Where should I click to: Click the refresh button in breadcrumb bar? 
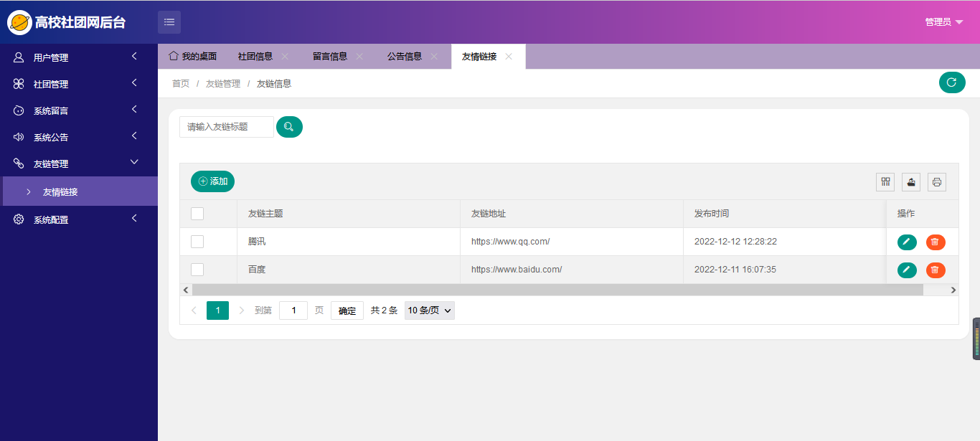pos(952,82)
